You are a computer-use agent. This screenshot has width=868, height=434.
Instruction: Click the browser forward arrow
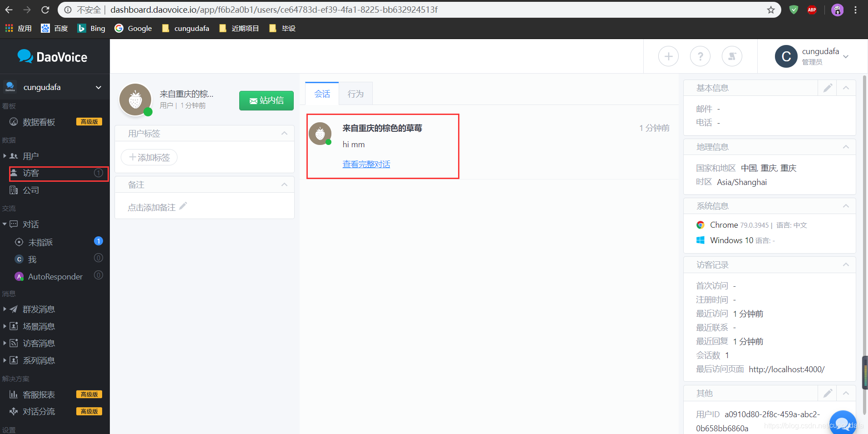(27, 10)
